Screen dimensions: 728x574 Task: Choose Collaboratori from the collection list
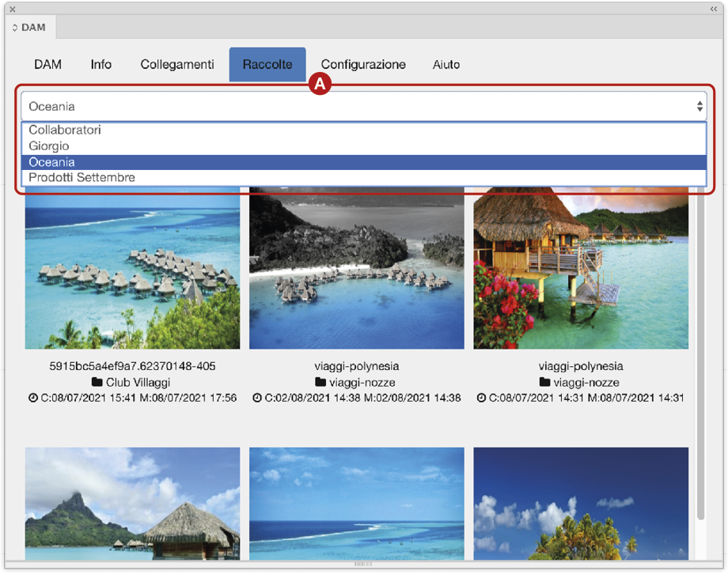[65, 130]
